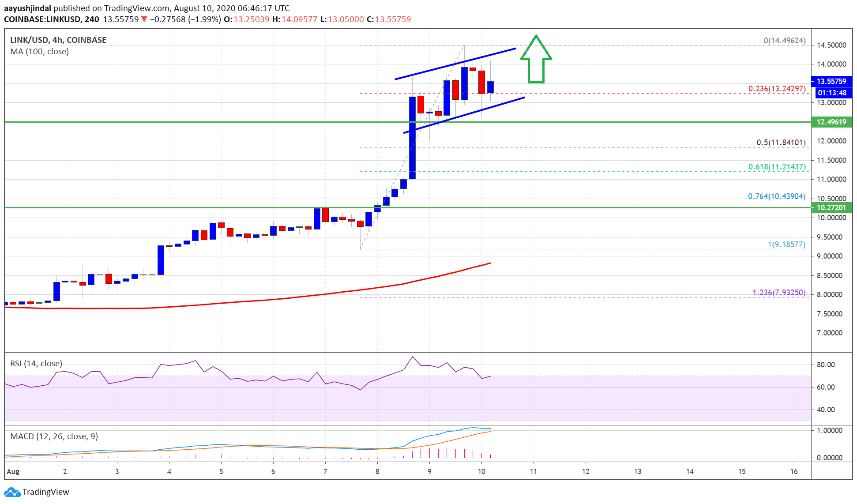This screenshot has height=504, width=857.
Task: Click the lower blue channel trendline
Action: click(464, 115)
